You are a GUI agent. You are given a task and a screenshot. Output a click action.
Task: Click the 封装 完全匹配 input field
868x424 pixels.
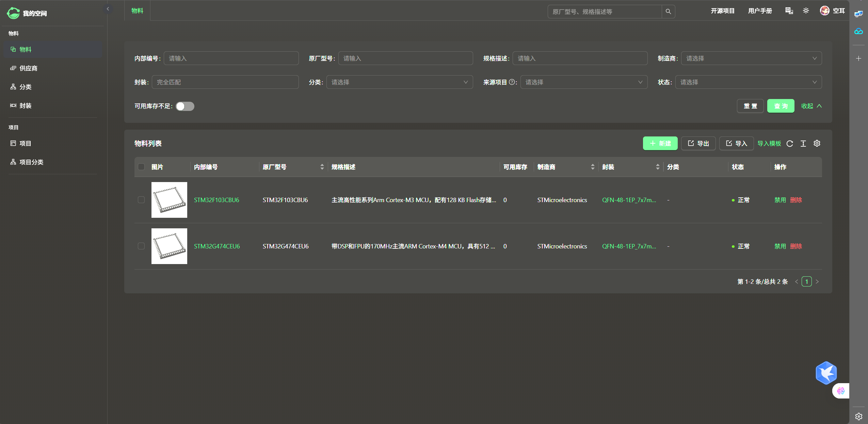point(225,82)
